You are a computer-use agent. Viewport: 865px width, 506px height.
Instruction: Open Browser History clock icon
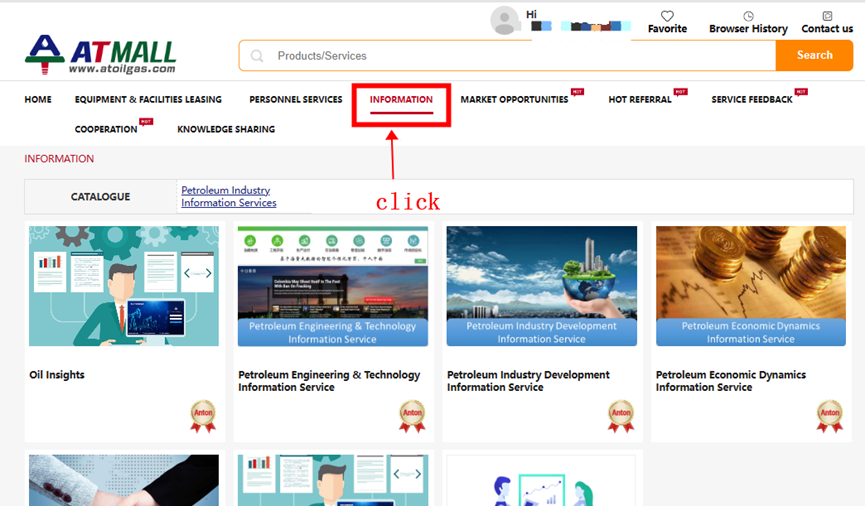(748, 16)
